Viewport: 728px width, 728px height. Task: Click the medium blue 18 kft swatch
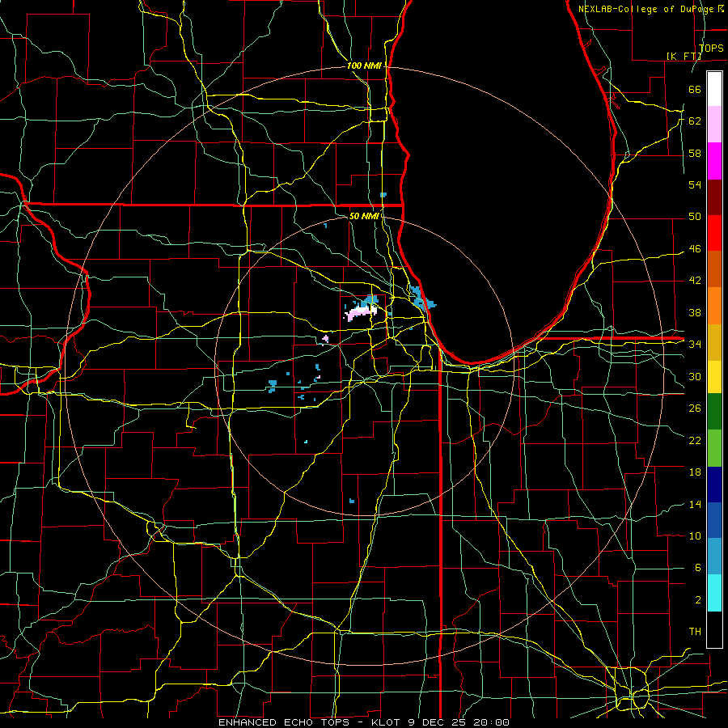point(714,520)
